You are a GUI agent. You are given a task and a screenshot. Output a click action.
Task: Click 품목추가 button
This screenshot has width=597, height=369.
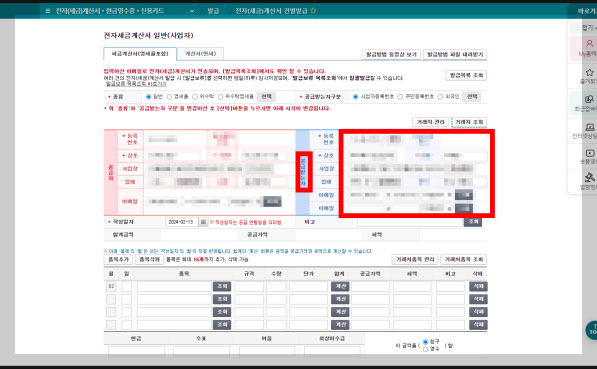[118, 260]
